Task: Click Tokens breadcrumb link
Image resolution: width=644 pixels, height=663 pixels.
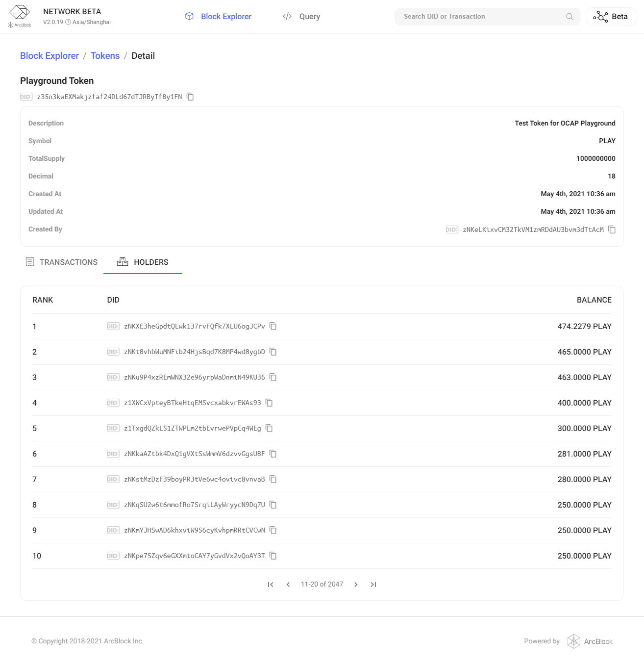Action: point(105,56)
